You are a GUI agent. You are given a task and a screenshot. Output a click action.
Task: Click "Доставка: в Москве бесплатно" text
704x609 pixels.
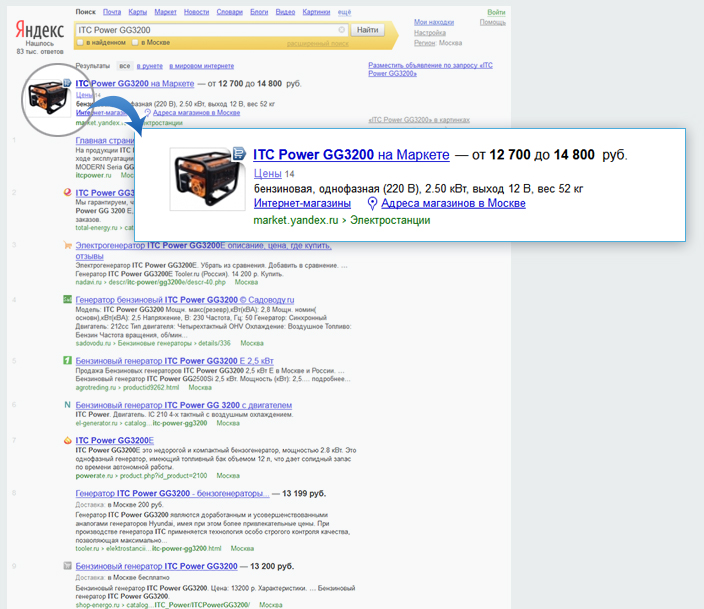(x=123, y=578)
